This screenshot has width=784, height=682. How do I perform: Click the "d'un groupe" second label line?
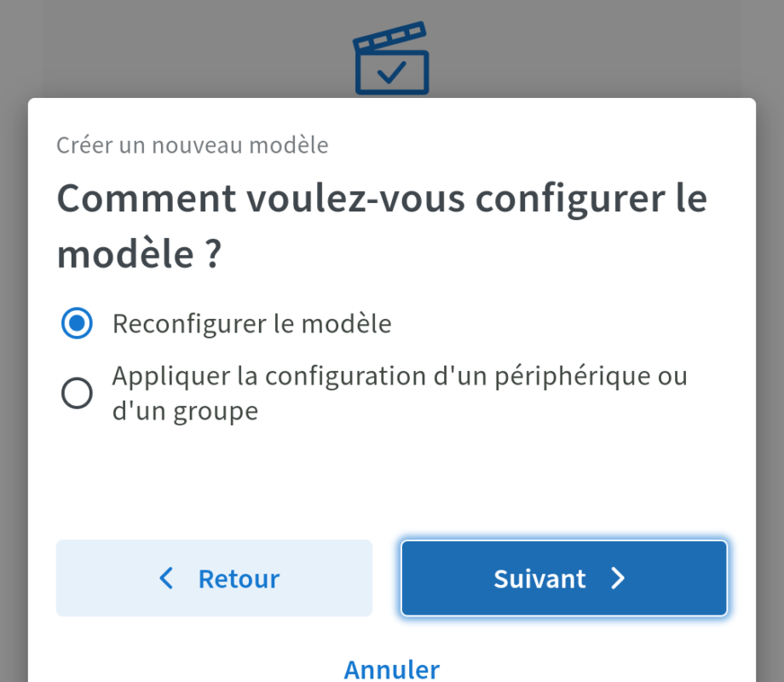click(x=185, y=412)
